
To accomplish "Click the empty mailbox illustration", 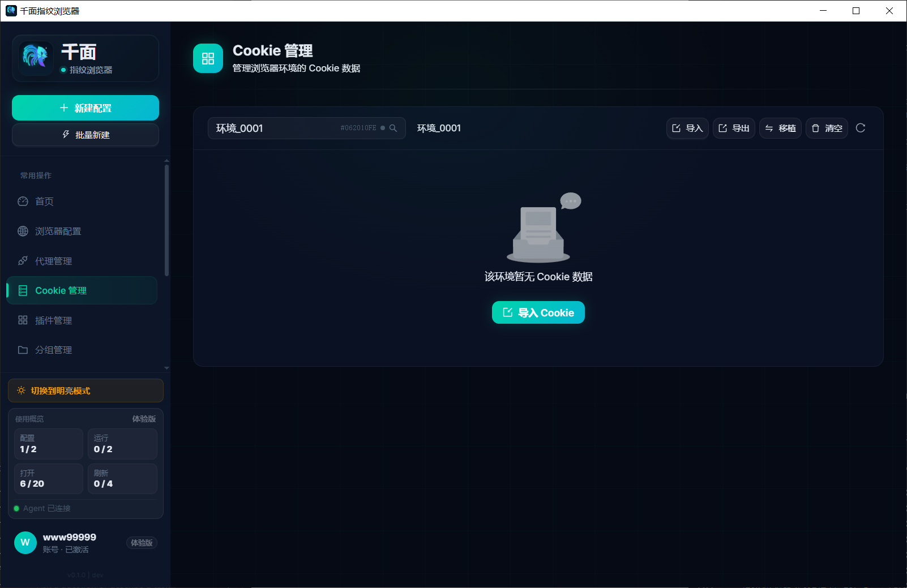I will pos(542,227).
